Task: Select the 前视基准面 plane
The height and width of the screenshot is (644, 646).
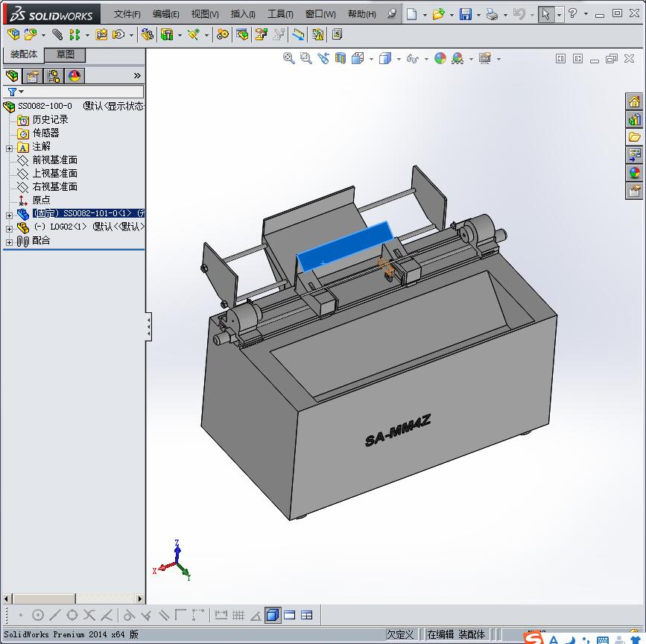Action: pyautogui.click(x=55, y=160)
